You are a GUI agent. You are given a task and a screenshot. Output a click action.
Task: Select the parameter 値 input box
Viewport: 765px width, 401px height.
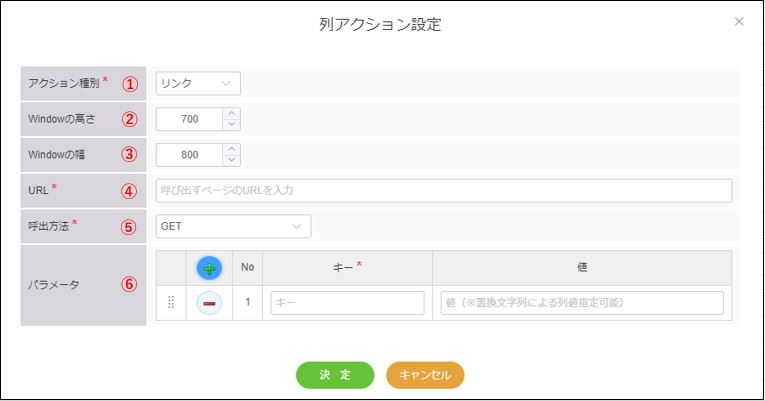pos(581,303)
